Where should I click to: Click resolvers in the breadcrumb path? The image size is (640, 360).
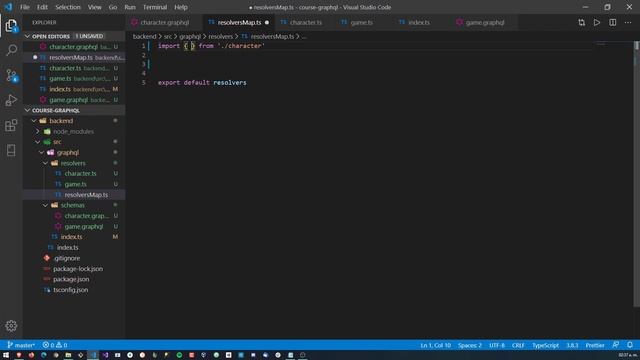pyautogui.click(x=220, y=36)
